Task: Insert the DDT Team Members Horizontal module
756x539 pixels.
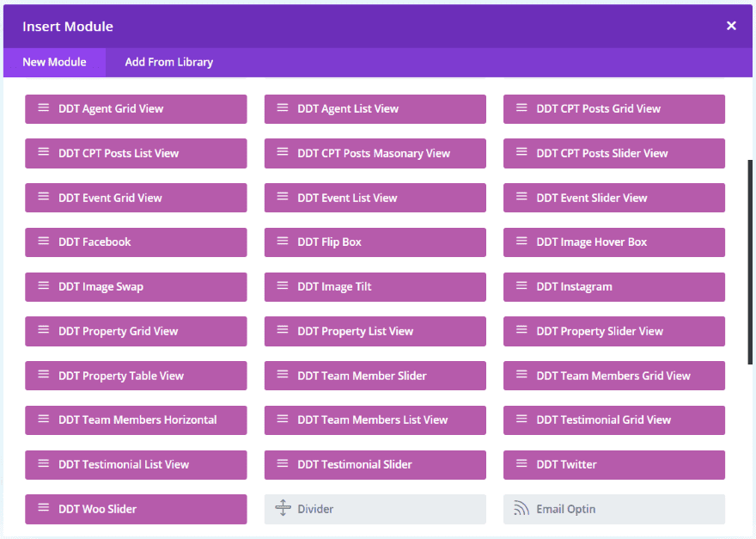Action: (136, 420)
